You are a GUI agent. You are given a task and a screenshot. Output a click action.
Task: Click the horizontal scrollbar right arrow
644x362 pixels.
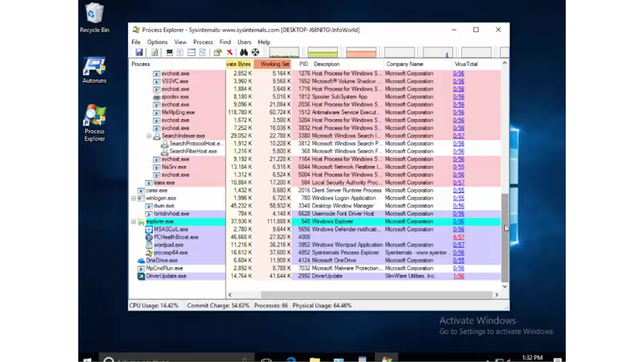pos(497,295)
